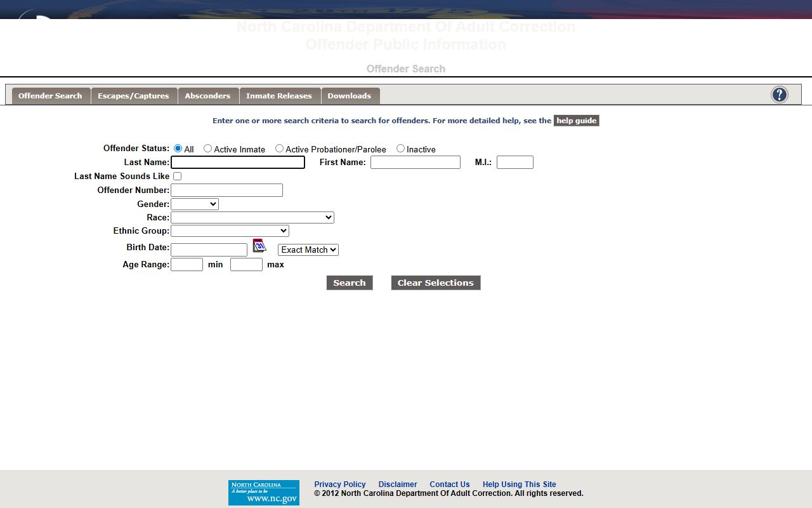Open the Contact Us link

point(450,485)
